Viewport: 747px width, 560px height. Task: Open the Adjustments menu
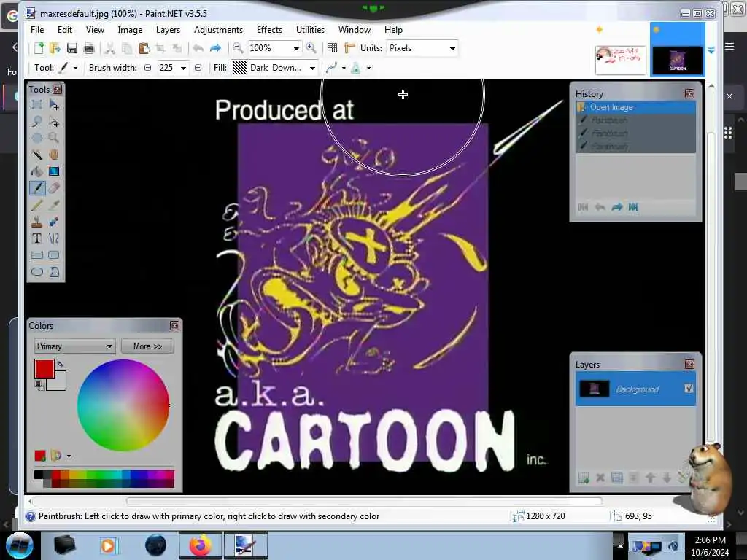[218, 29]
